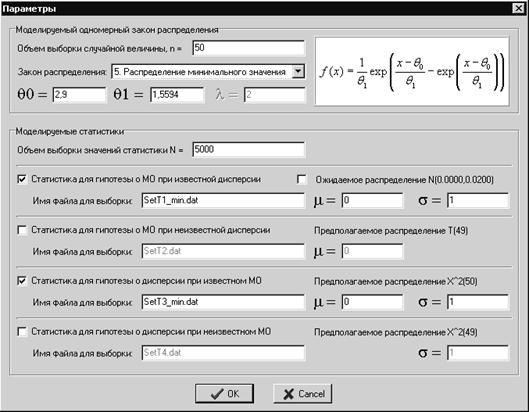Click the Cancel button with cross
529x412 pixels.
pos(303,393)
